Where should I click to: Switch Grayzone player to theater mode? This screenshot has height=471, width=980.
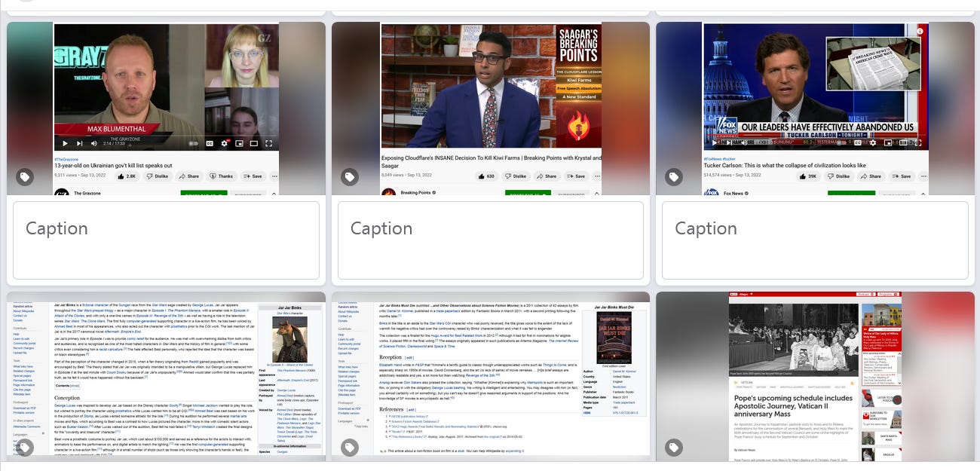(254, 143)
